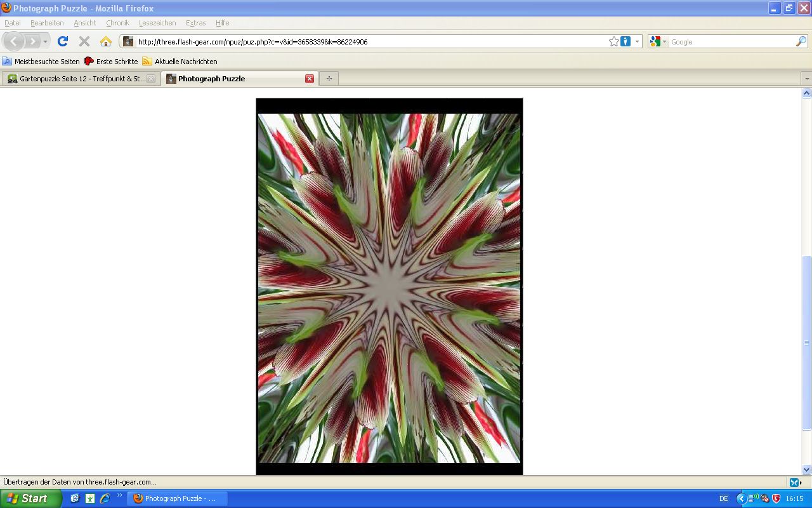Close the Photograph Puzzle tab
The image size is (812, 508).
310,79
